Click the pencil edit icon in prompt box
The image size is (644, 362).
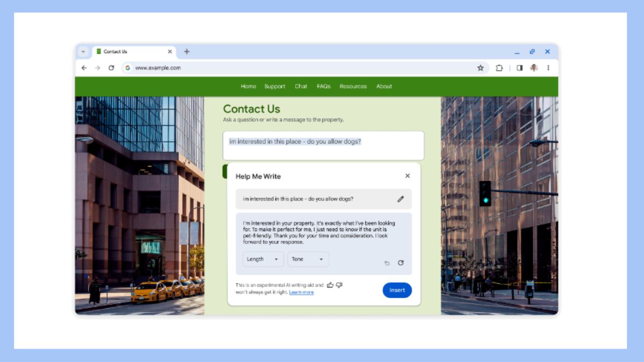tap(400, 199)
